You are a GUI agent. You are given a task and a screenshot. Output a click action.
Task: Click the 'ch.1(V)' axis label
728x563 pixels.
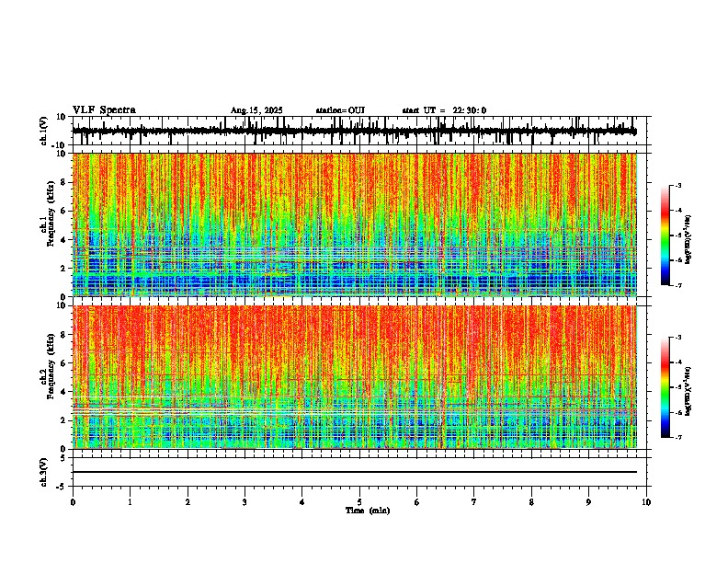(44, 131)
